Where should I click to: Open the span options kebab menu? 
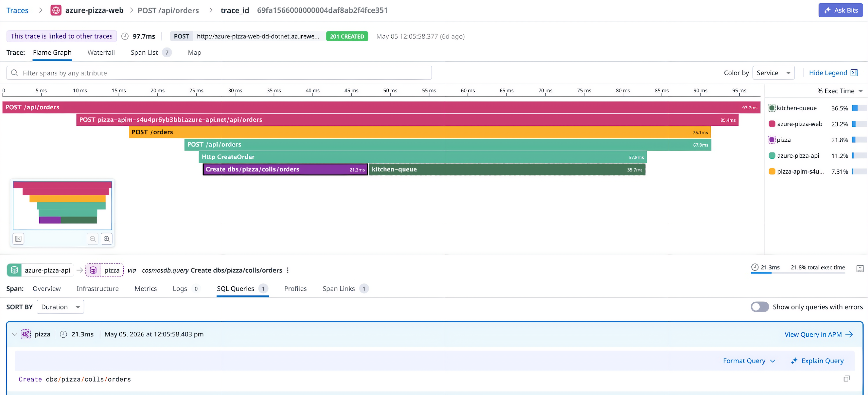click(x=288, y=270)
